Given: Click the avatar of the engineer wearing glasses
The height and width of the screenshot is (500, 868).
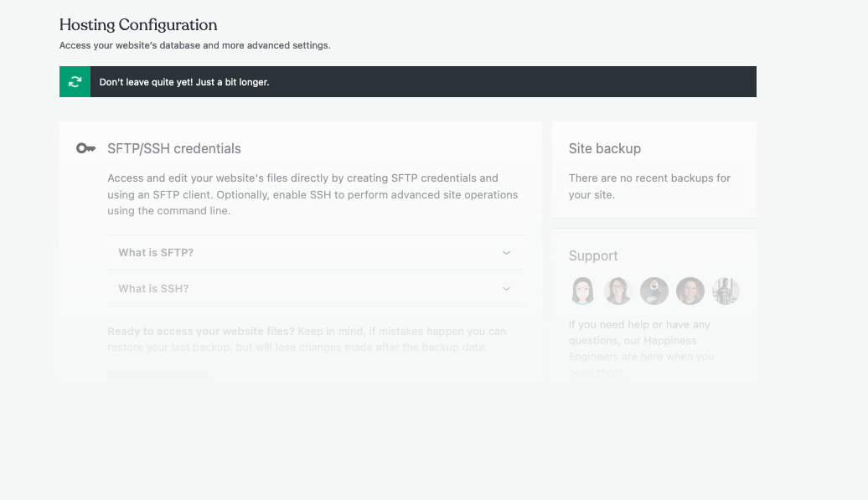Looking at the screenshot, I should point(617,291).
